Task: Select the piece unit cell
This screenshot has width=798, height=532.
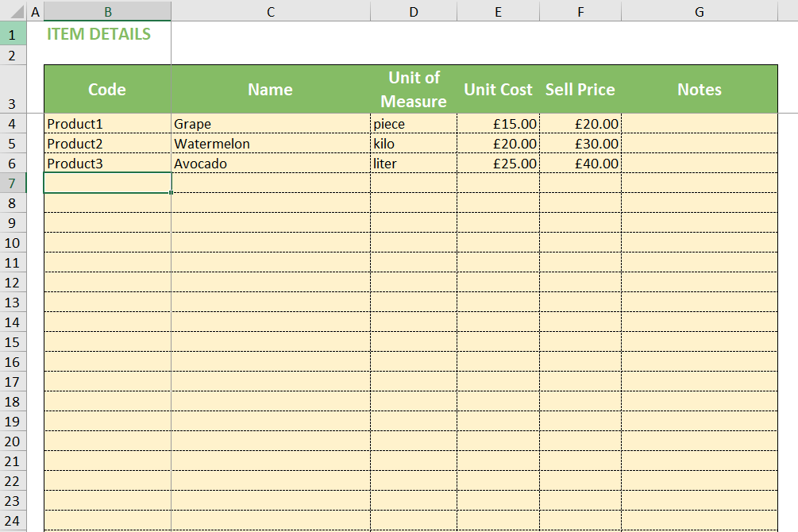Action: pyautogui.click(x=414, y=124)
